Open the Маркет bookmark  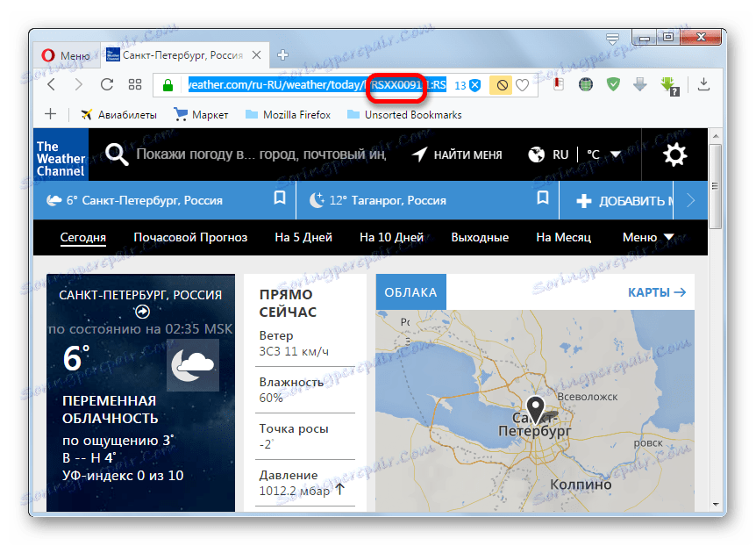point(201,115)
